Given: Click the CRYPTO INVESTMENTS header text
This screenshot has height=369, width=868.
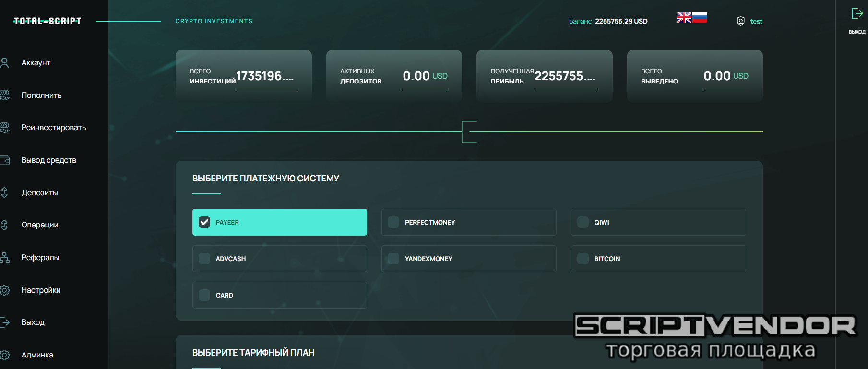Looking at the screenshot, I should (x=214, y=21).
